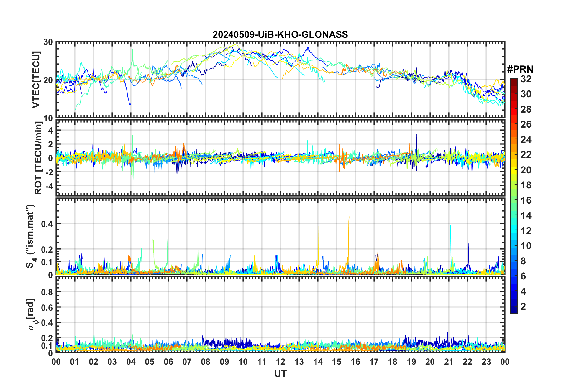Viewport: 561px width, 392px height.
Task: Click inside the σφ phase plot panel
Action: (280, 314)
